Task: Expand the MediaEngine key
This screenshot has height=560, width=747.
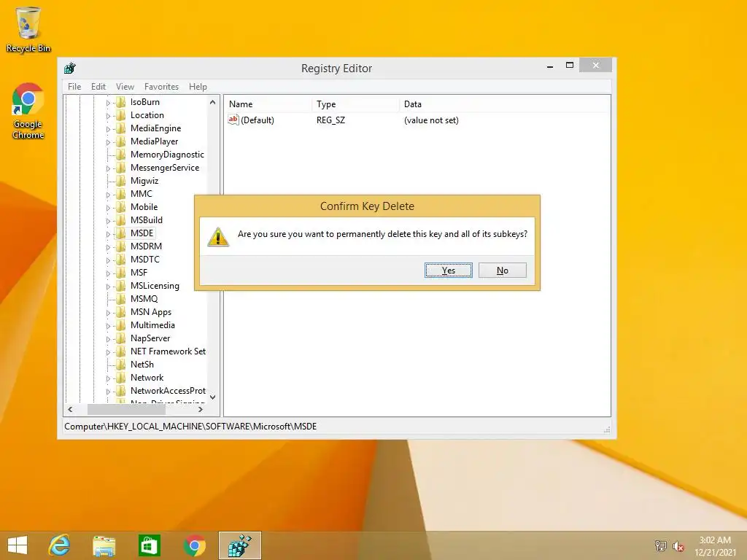Action: [x=108, y=129]
